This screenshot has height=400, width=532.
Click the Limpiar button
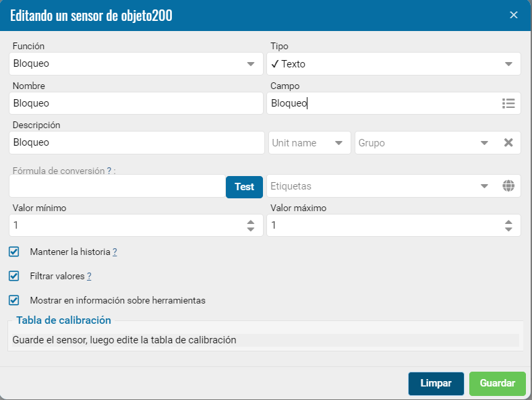pos(436,384)
